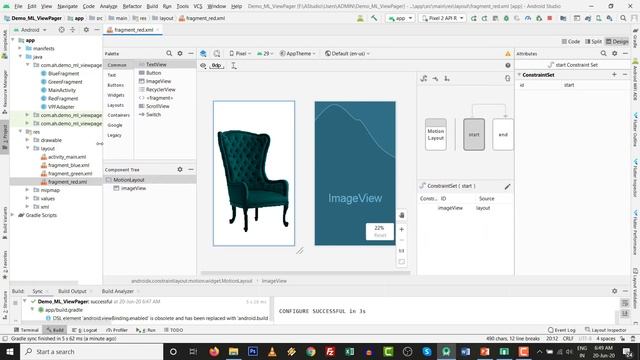This screenshot has width=640, height=360.
Task: Select Buttons category in Palette
Action: pos(116,85)
